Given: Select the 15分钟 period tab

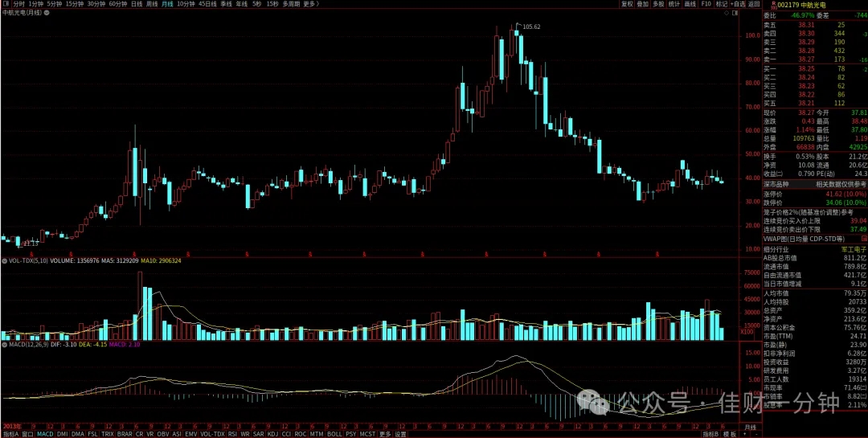Looking at the screenshot, I should 75,4.
